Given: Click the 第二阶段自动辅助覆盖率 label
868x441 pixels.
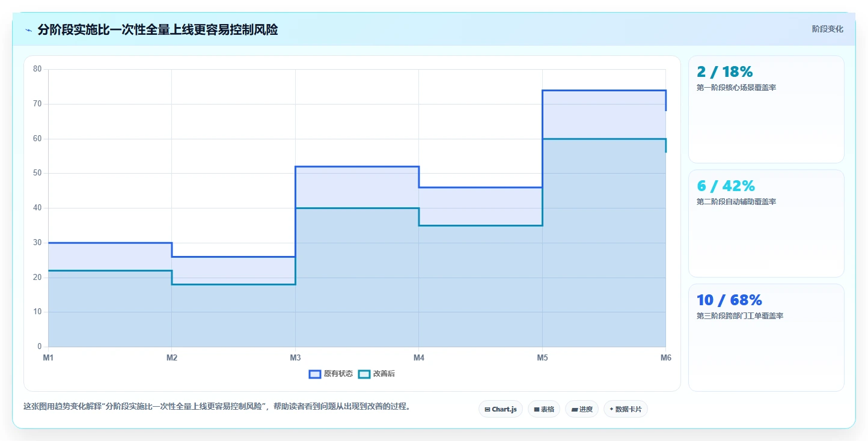Looking at the screenshot, I should (736, 202).
